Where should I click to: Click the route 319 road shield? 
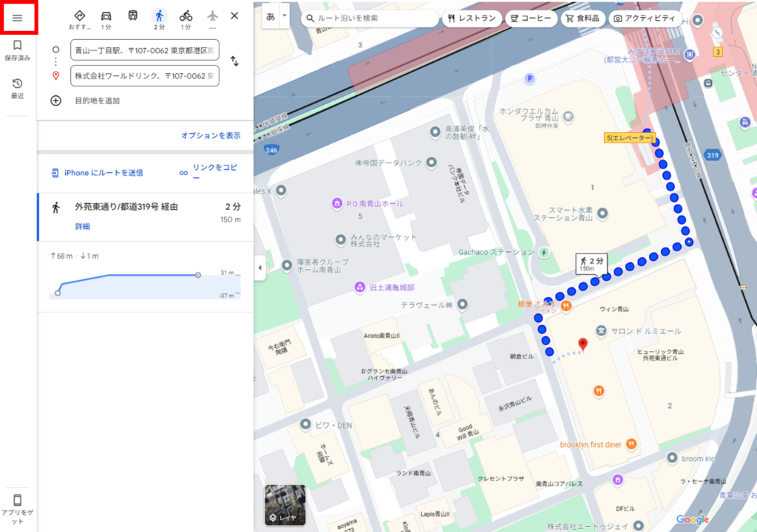coord(713,155)
